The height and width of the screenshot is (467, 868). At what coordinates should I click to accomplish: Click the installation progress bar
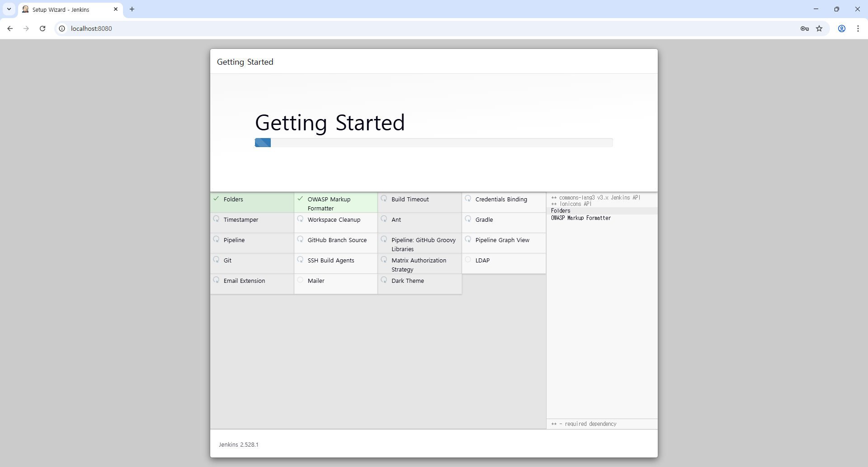click(x=434, y=143)
